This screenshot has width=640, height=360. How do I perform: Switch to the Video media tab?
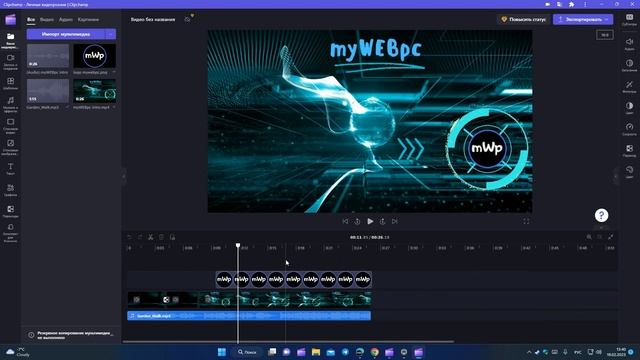47,20
